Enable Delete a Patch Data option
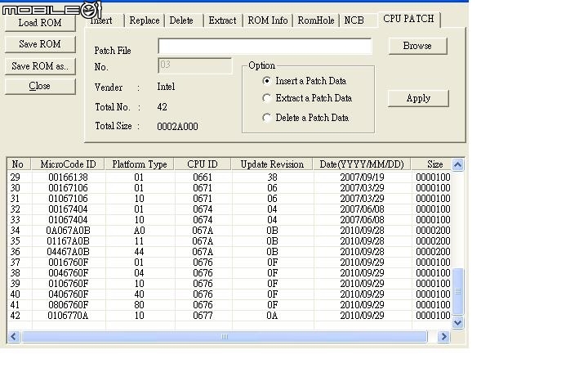The width and height of the screenshot is (588, 368). [267, 118]
